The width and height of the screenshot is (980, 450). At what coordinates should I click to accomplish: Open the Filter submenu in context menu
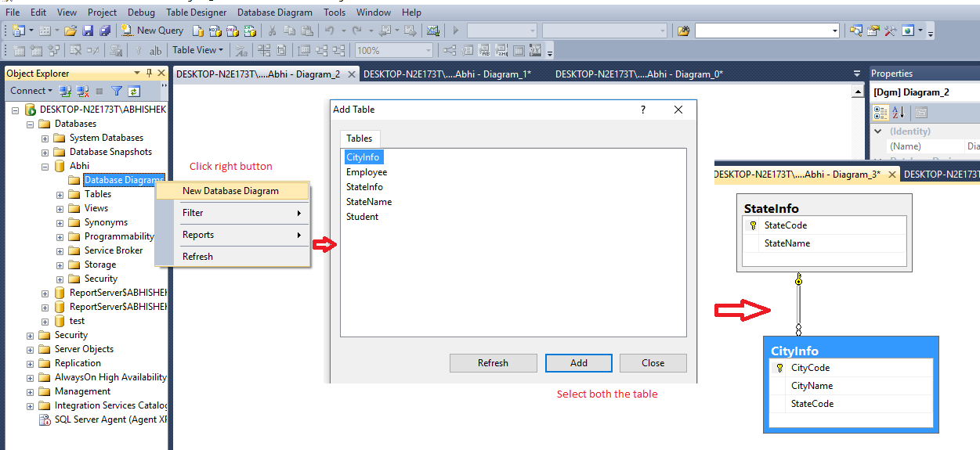230,213
